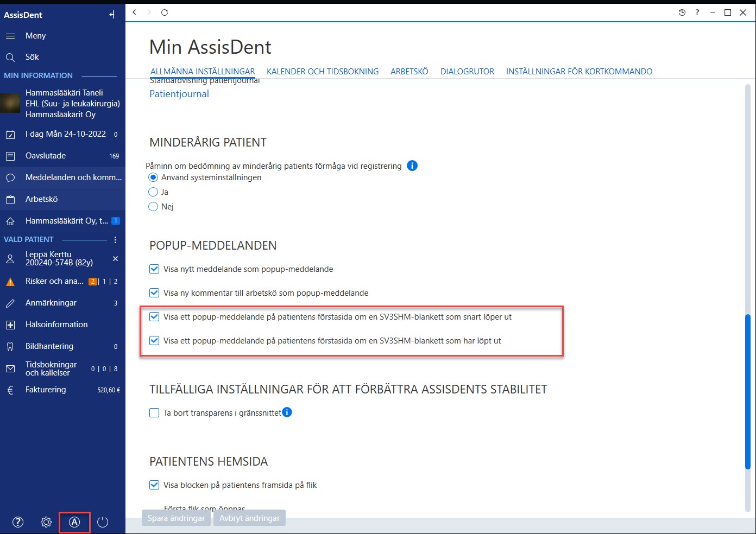Go back with the left arrow icon
The image size is (756, 534).
coord(134,12)
